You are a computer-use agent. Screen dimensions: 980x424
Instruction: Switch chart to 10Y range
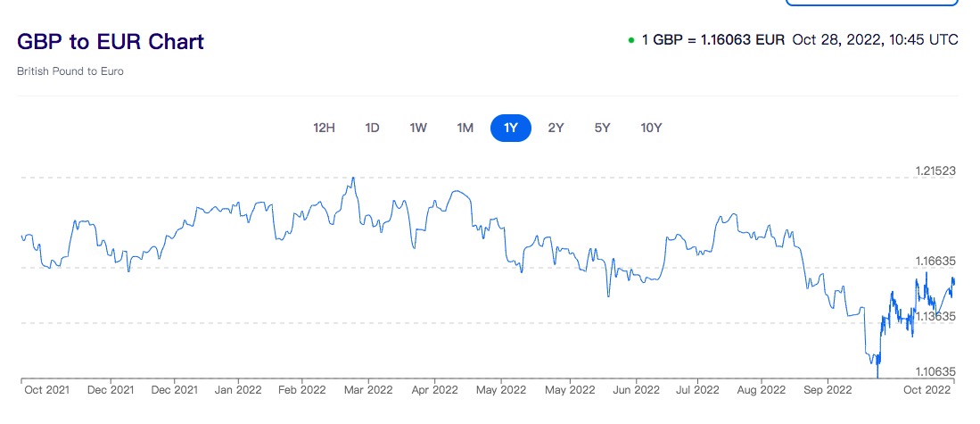651,128
